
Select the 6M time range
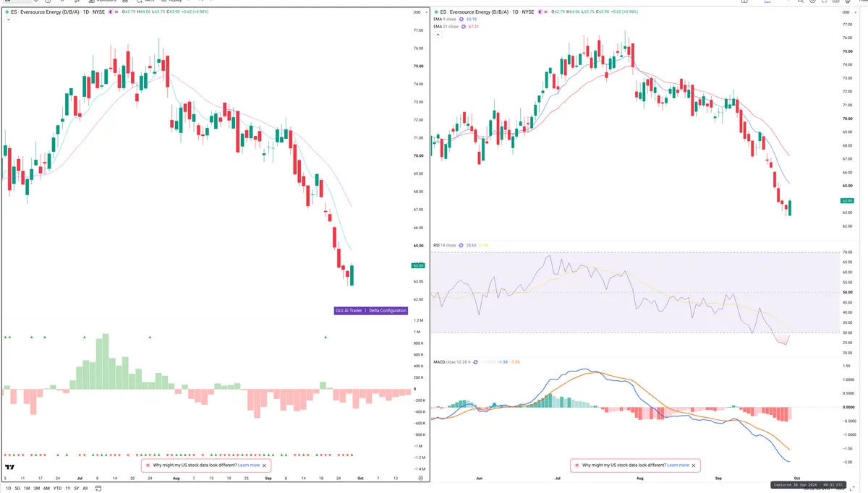pyautogui.click(x=46, y=489)
